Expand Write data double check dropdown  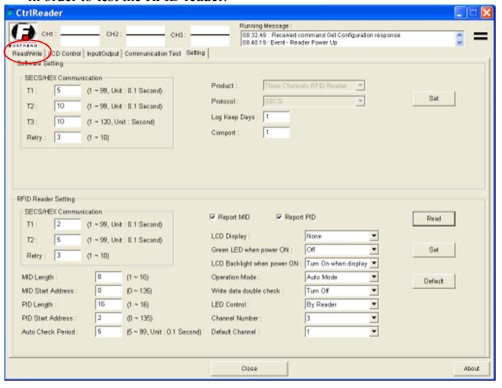[341, 291]
